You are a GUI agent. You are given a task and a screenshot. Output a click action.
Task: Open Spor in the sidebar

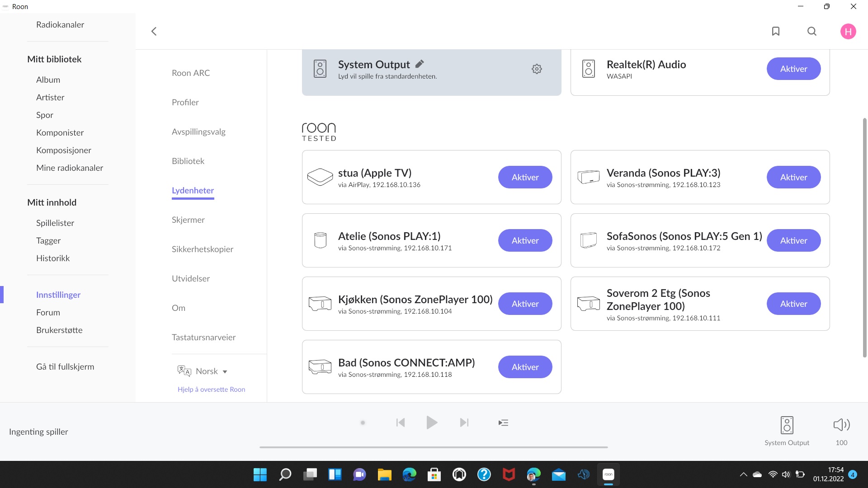pyautogui.click(x=45, y=115)
